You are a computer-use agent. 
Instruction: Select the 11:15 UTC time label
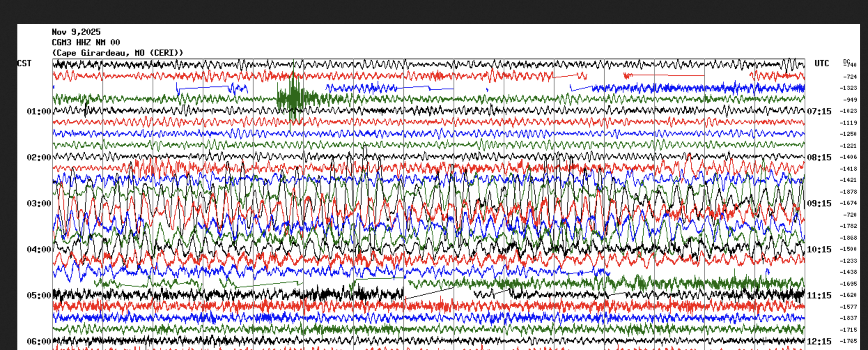tap(819, 296)
